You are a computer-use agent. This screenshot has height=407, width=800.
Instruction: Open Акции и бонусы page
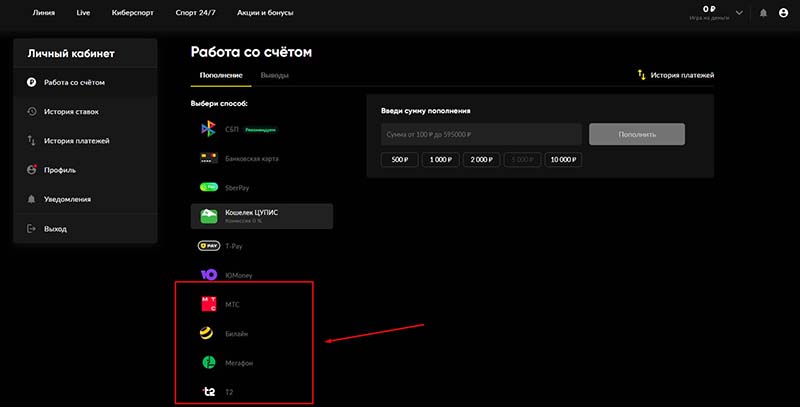pos(265,13)
